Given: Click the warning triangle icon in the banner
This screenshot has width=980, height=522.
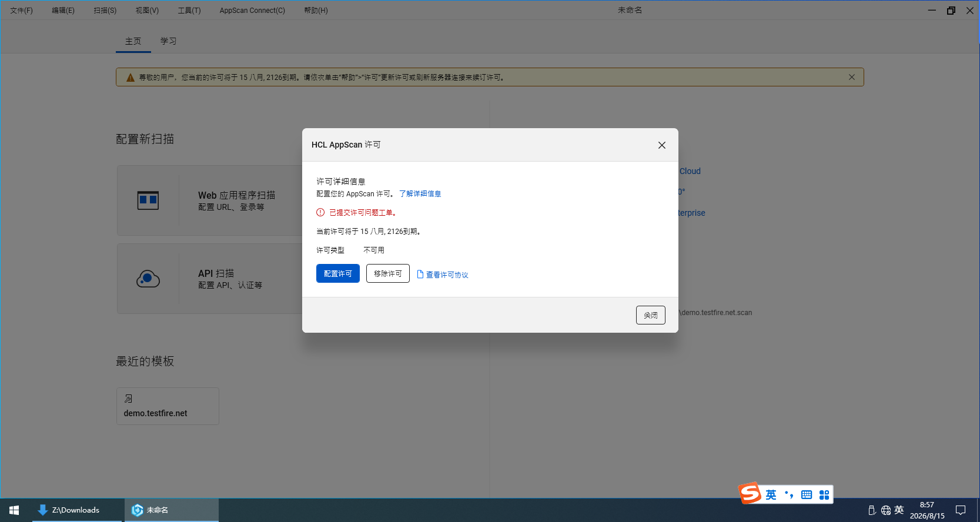Looking at the screenshot, I should 131,78.
